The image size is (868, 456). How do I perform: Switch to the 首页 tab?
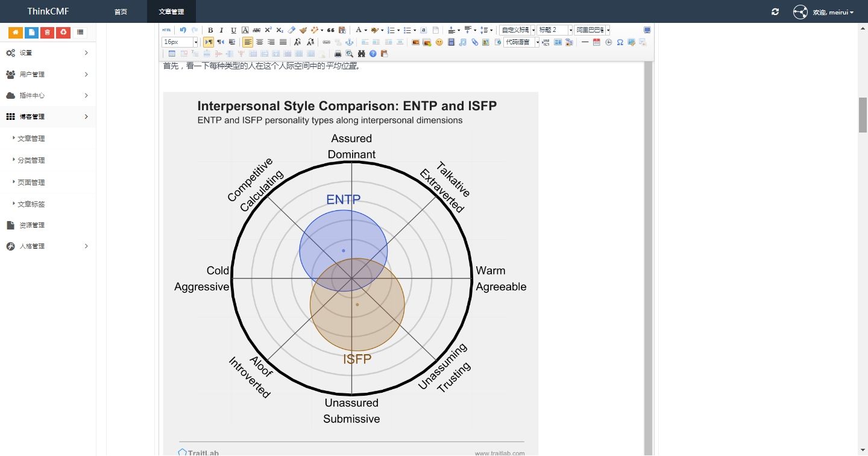point(121,11)
